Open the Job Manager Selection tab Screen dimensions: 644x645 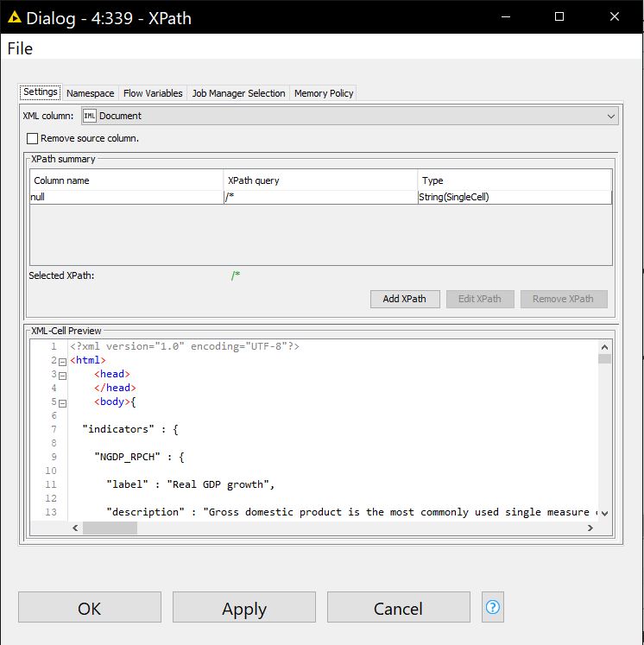(238, 93)
